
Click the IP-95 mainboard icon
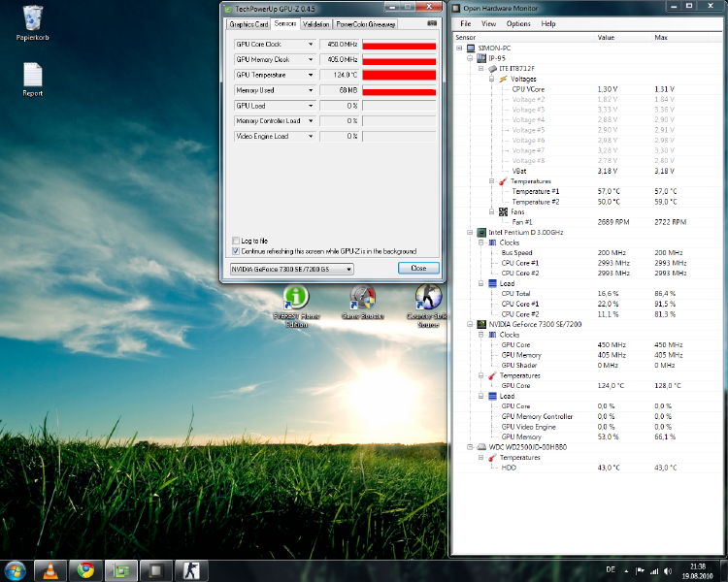[x=481, y=58]
